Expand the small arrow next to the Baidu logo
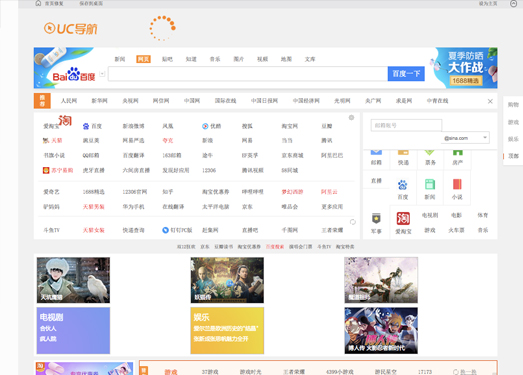Screen dimensions: 523x375 click(102, 74)
